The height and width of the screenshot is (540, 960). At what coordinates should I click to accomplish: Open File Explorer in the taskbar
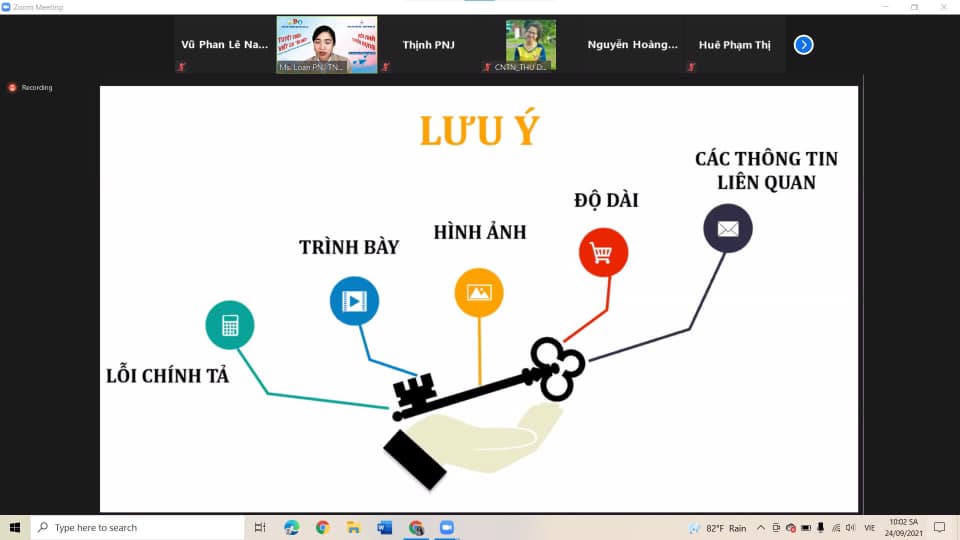pos(353,527)
